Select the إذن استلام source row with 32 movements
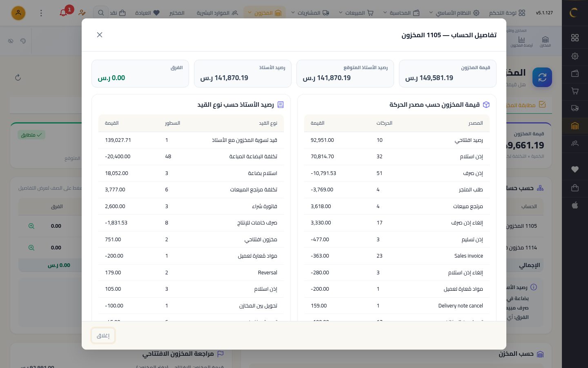The height and width of the screenshot is (368, 588). pos(397,157)
